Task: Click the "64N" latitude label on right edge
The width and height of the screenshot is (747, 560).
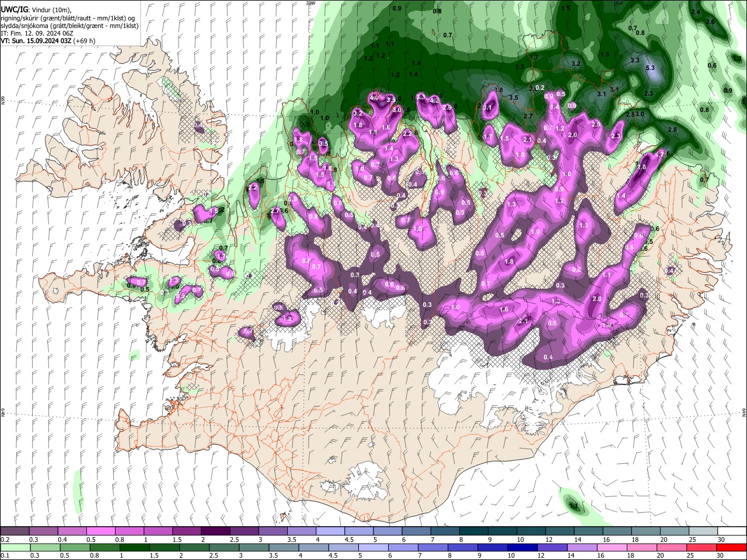Action: click(x=744, y=412)
